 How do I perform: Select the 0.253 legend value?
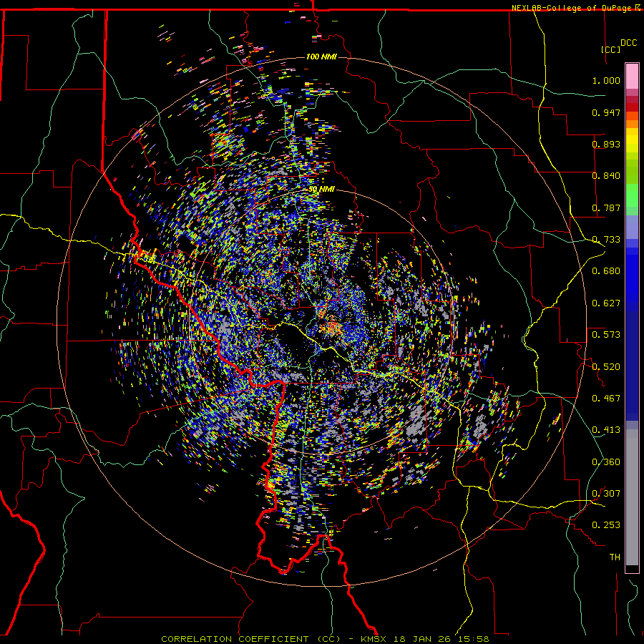click(x=606, y=525)
